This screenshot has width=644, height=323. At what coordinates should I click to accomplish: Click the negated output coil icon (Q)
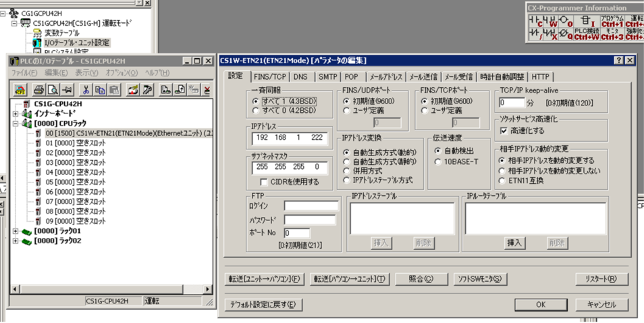point(566,34)
